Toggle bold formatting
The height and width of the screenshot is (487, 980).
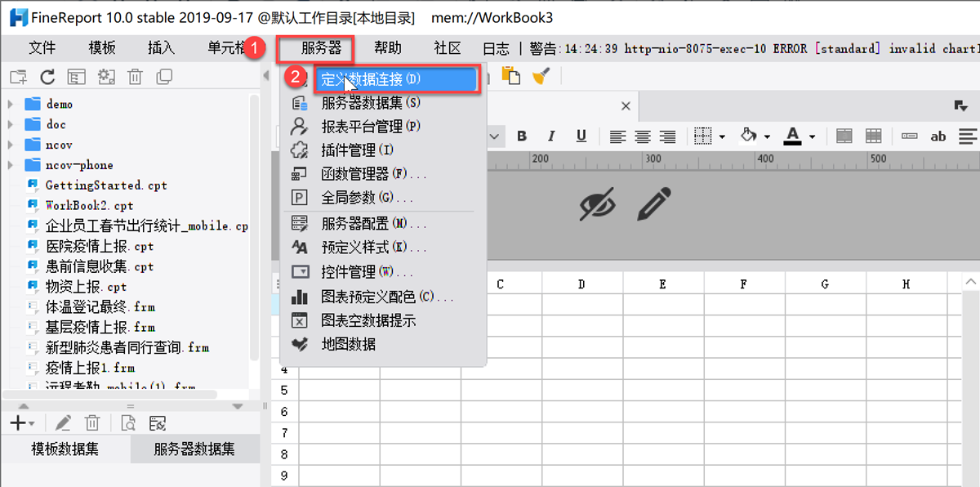[522, 136]
